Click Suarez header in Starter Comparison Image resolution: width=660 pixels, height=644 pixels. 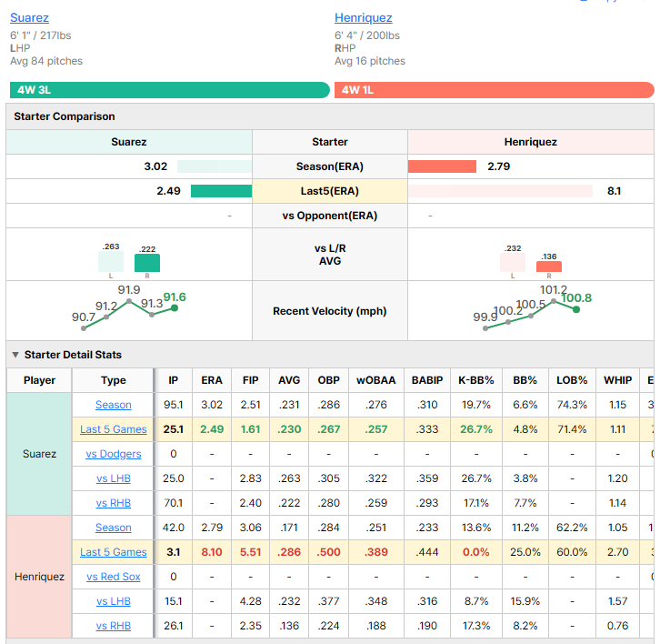pyautogui.click(x=129, y=142)
